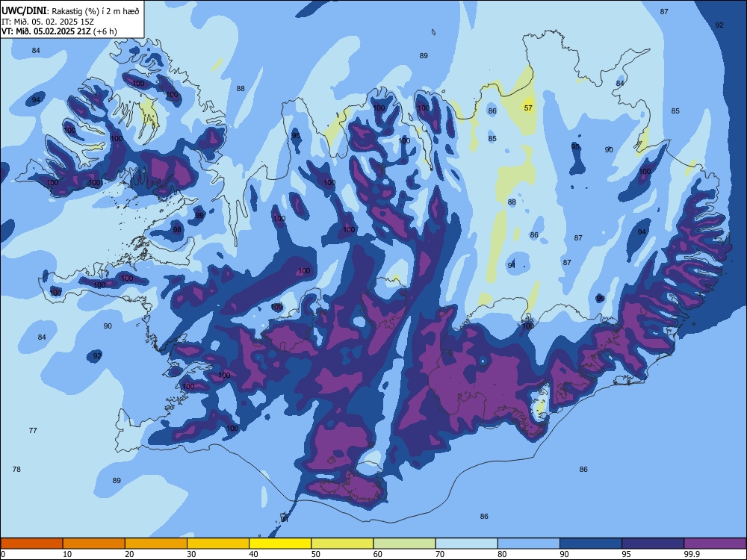Click the '99.9' tick label in the legend
The width and height of the screenshot is (747, 560).
[691, 554]
